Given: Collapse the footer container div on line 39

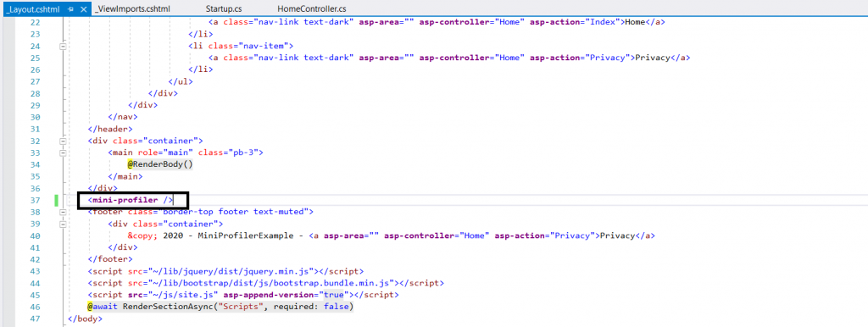Looking at the screenshot, I should point(63,224).
